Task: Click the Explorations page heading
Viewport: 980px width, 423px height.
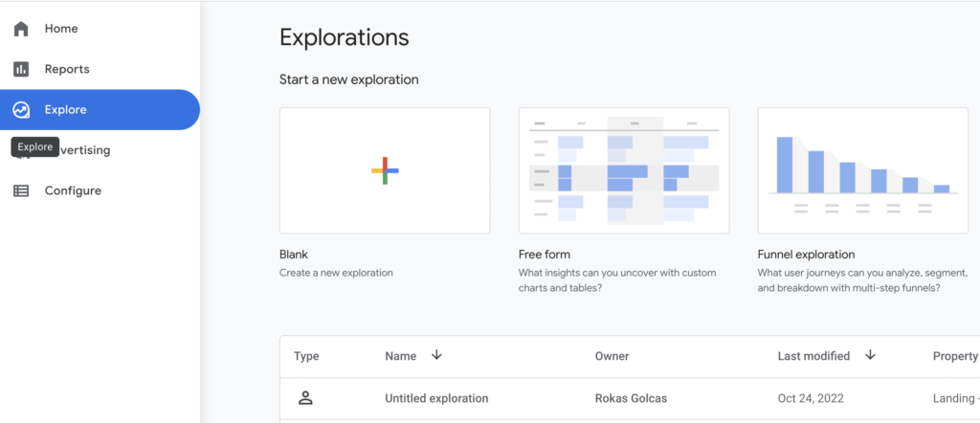Action: [x=345, y=37]
